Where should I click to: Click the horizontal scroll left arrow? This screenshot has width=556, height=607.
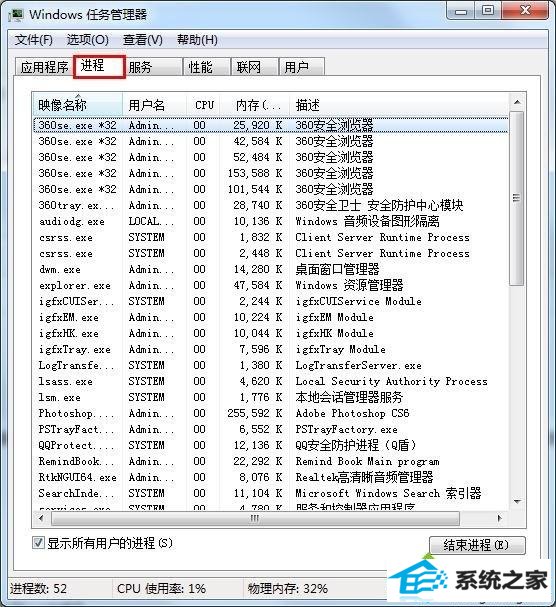(42, 518)
